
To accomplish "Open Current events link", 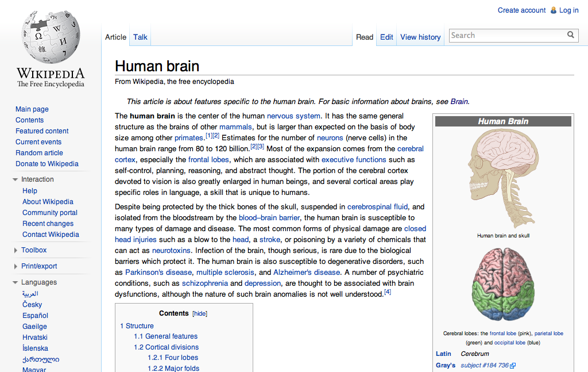I will click(x=38, y=142).
